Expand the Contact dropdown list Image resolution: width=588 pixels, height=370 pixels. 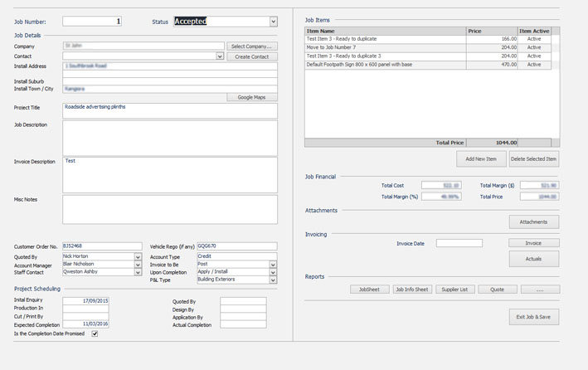(x=220, y=56)
